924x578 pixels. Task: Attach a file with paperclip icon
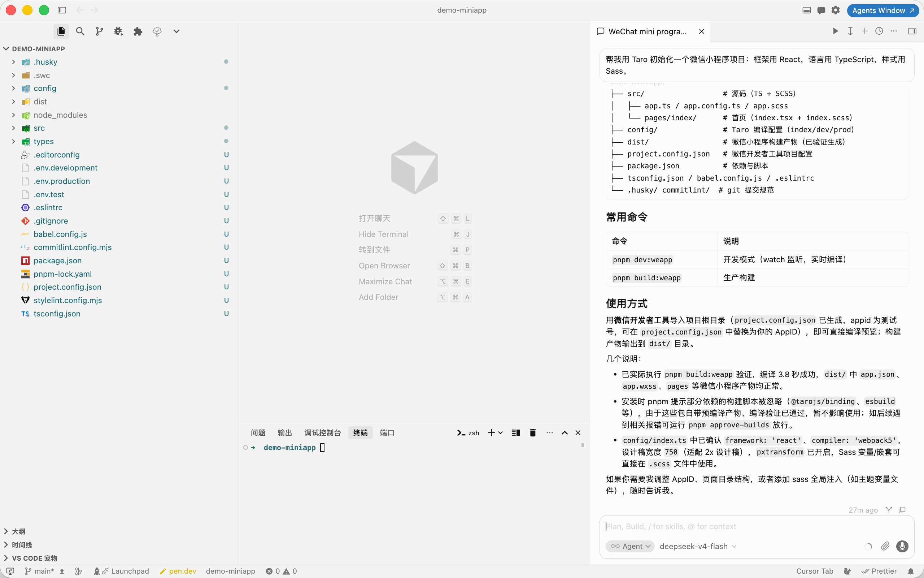coord(885,546)
